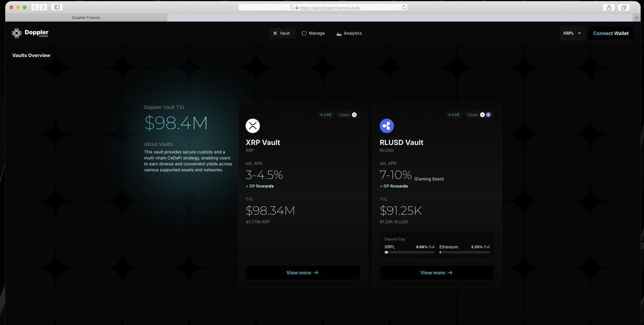This screenshot has height=325, width=644.
Task: Click the Safari forward button
Action: pos(43,8)
